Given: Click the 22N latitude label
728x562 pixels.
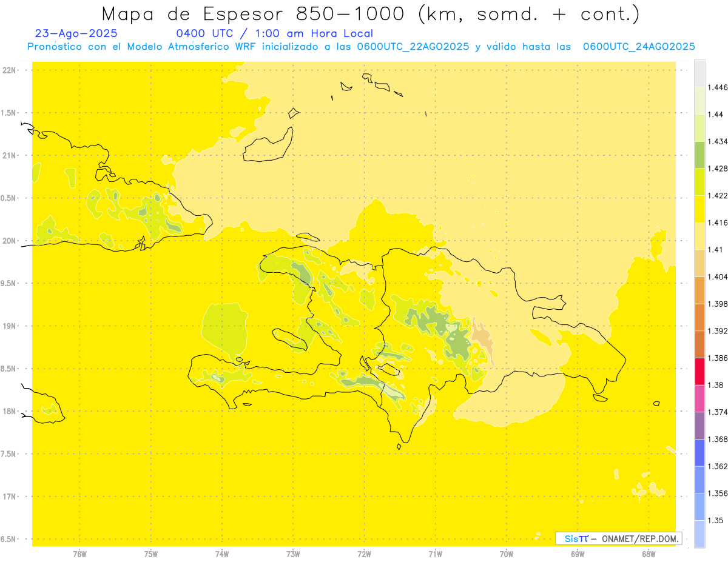Looking at the screenshot, I should pos(9,70).
